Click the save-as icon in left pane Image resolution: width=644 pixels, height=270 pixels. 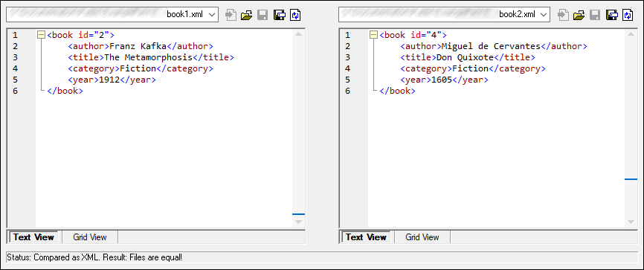pyautogui.click(x=280, y=15)
